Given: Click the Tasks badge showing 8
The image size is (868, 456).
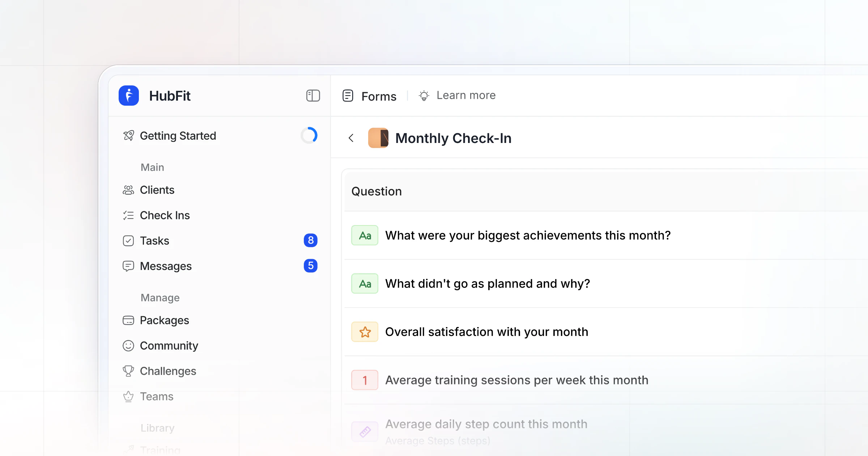Looking at the screenshot, I should [311, 240].
